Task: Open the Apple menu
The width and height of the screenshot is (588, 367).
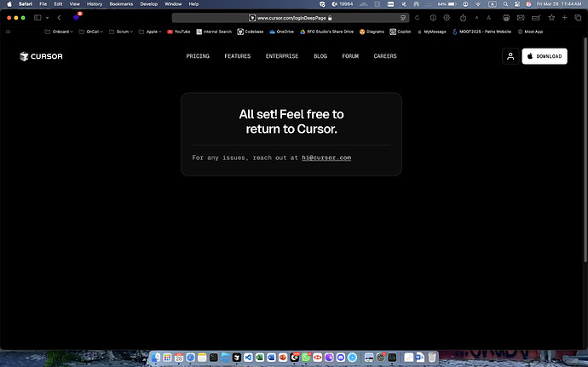Action: pos(9,4)
